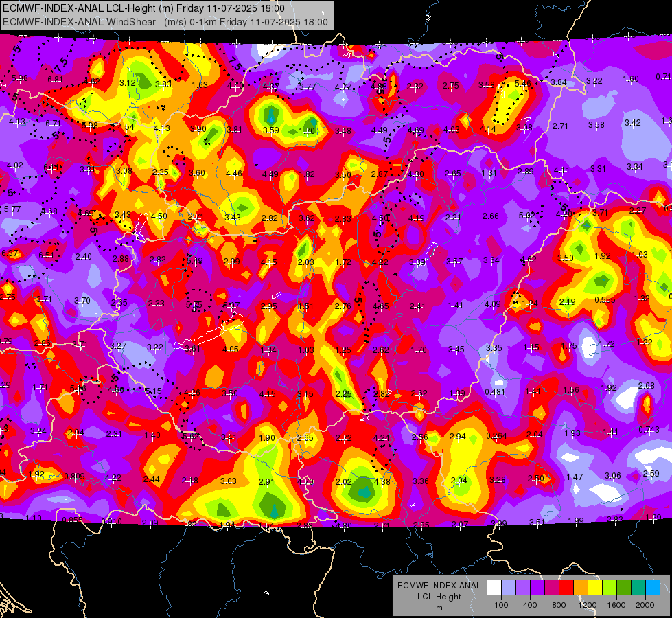Click the grid value 1.90
Viewport: 672px width, 618px height.
click(267, 437)
